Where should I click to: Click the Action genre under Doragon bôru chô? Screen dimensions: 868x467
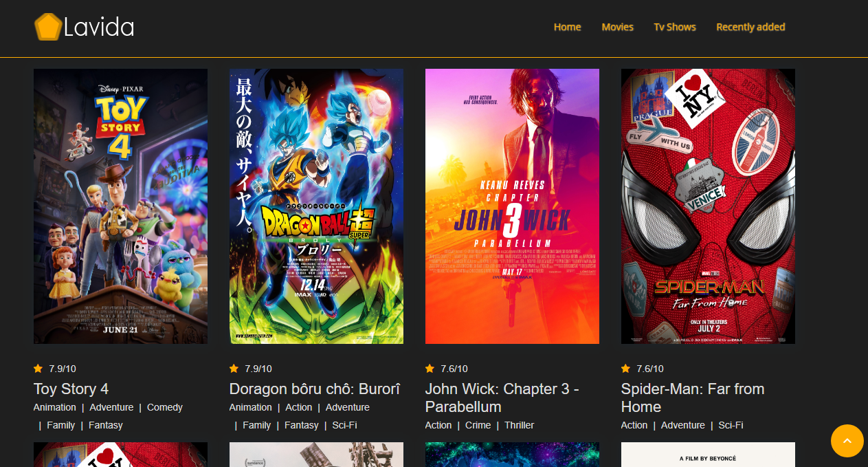pyautogui.click(x=299, y=407)
